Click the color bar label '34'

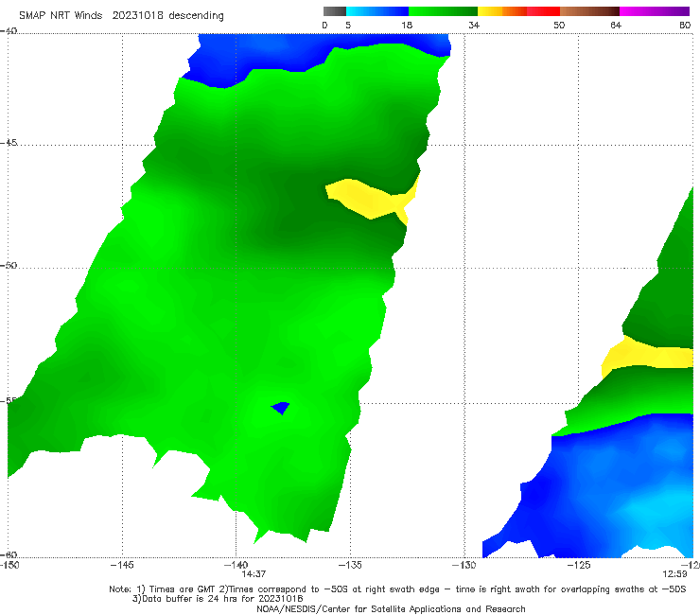click(x=474, y=26)
